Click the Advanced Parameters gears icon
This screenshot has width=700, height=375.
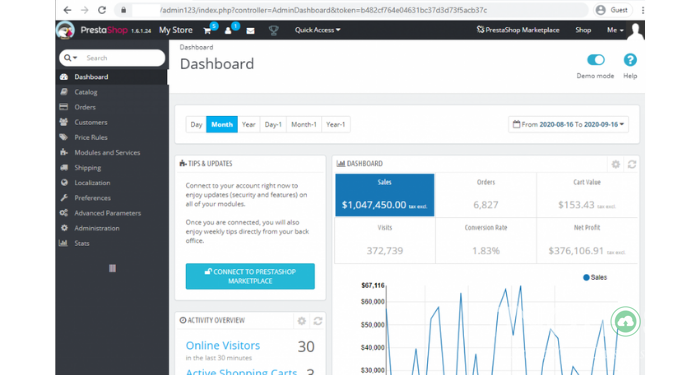[x=64, y=213]
